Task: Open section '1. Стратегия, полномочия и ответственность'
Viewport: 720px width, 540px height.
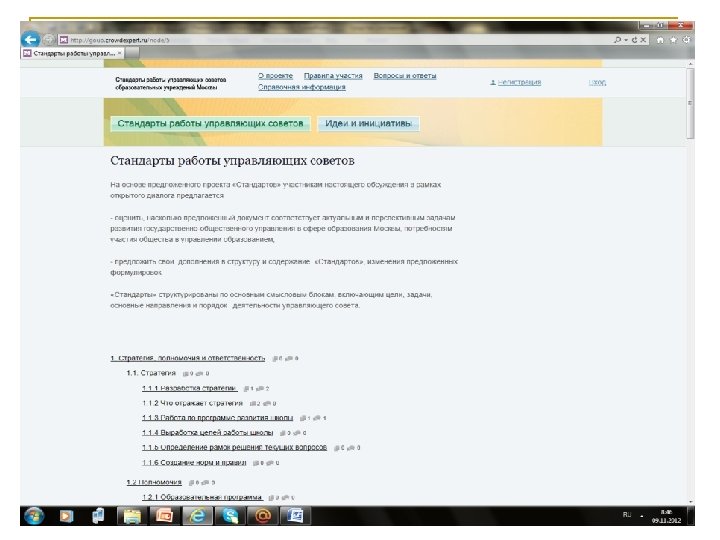Action: (x=187, y=358)
